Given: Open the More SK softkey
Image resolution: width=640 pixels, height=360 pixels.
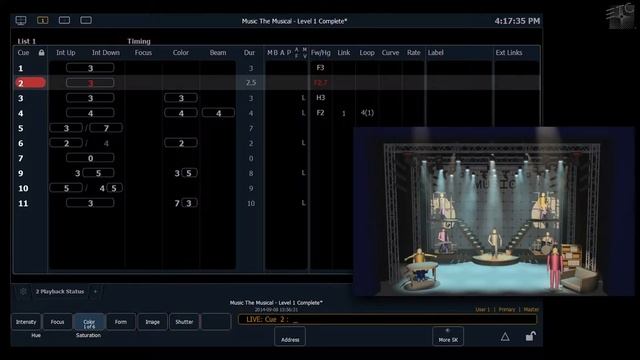Looking at the screenshot, I should [448, 336].
